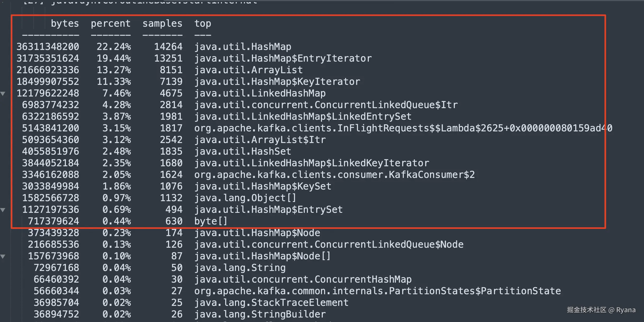644x322 pixels.
Task: Click the fold triangle beside the HashMap$Node[] row
Action: [3, 256]
